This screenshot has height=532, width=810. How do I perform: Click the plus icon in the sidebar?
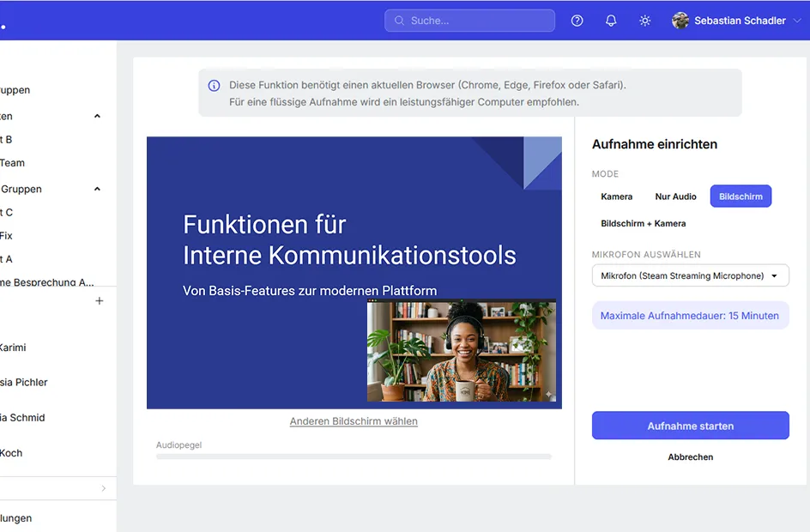tap(100, 300)
